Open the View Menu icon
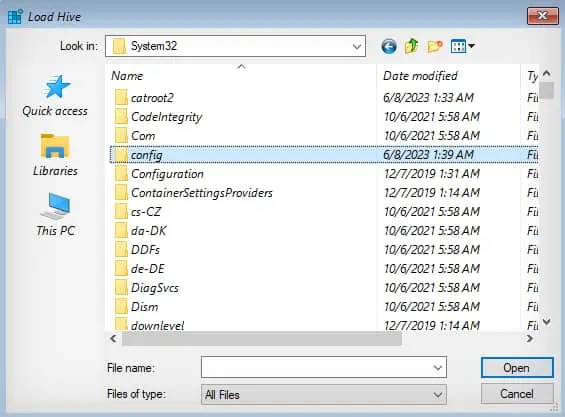The image size is (565, 417). coord(462,46)
